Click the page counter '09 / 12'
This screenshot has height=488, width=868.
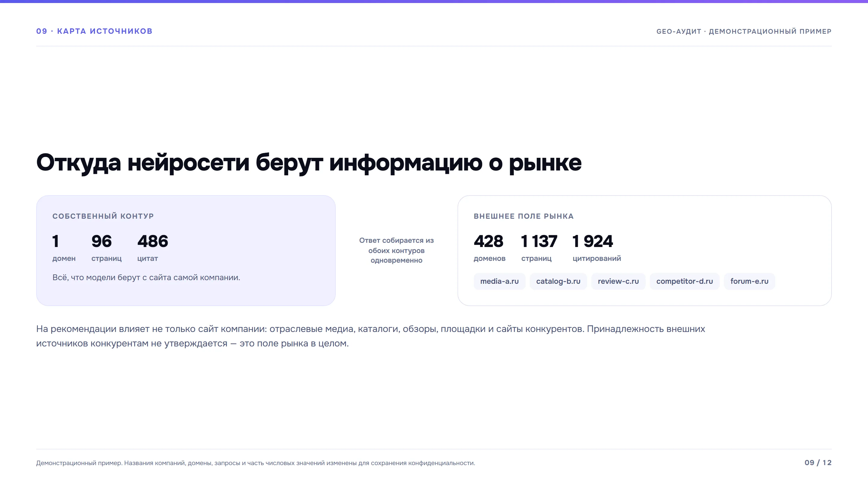(818, 463)
